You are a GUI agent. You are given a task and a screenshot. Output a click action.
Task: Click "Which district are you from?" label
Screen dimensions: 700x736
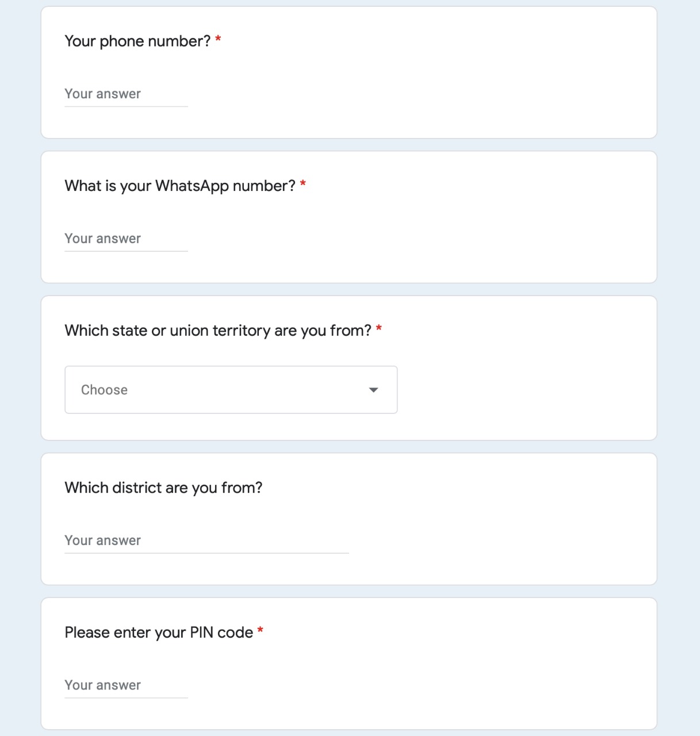tap(163, 488)
